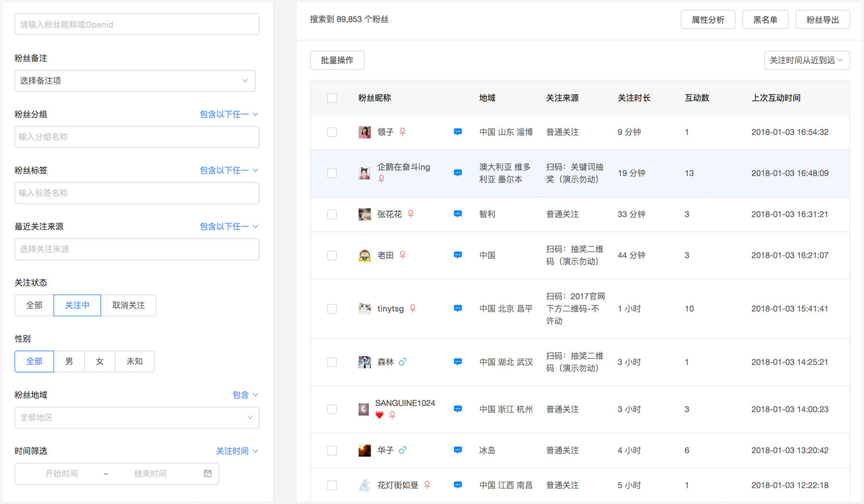Click message icon for 张花花
864x504 pixels.
458,214
